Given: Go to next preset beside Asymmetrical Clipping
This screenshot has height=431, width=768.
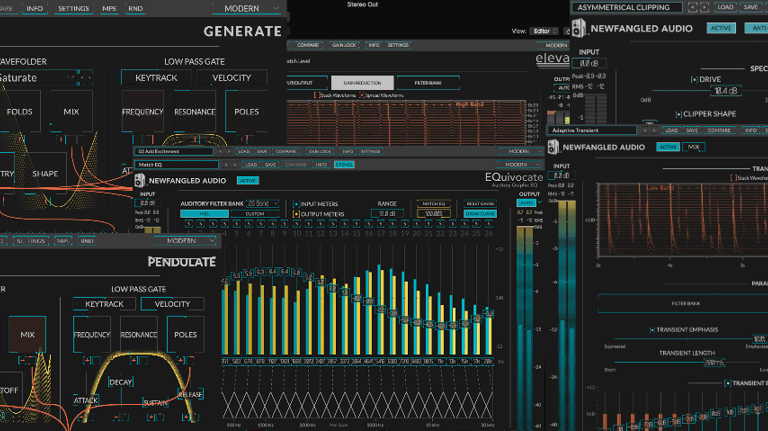Looking at the screenshot, I should tap(704, 7).
